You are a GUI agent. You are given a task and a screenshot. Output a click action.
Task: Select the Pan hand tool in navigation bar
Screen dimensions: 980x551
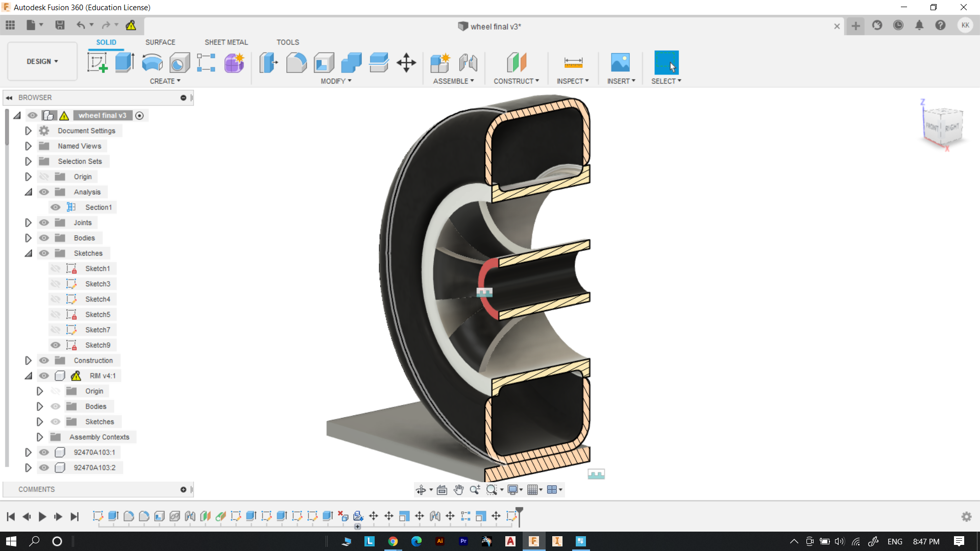pos(458,490)
